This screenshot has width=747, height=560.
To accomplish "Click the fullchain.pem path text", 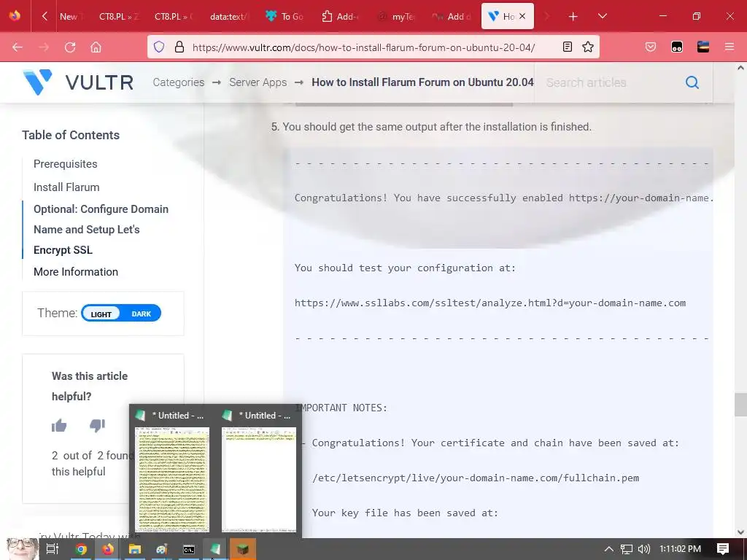I will 476,478.
